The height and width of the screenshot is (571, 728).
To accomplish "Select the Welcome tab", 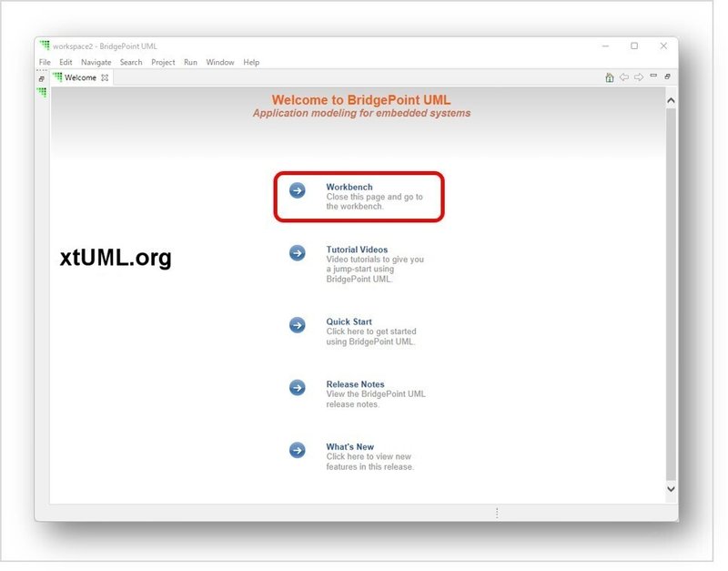I will 80,77.
